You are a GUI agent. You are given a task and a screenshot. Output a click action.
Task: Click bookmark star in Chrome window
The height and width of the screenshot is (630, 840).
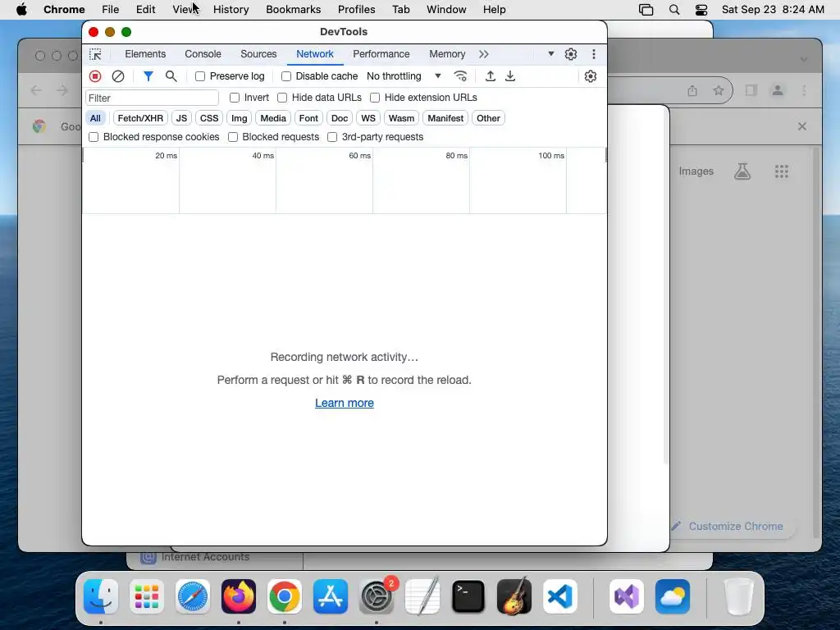[x=719, y=90]
